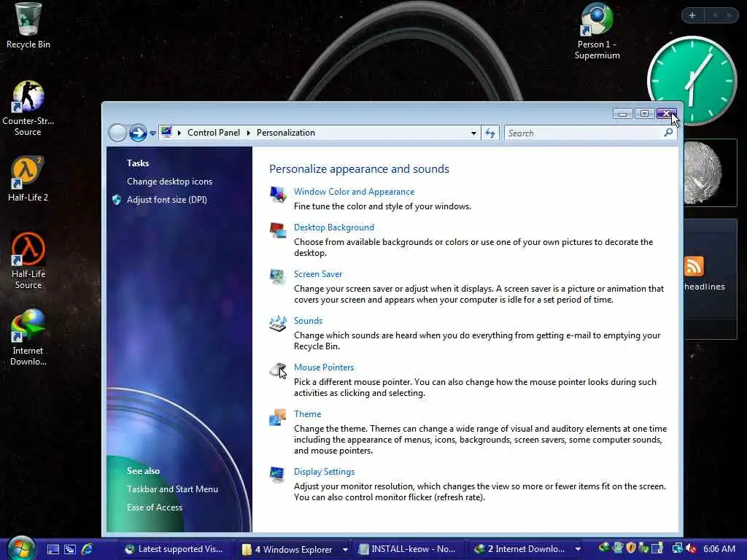Viewport: 747px width, 560px height.
Task: Click Adjust font size (DPI) task
Action: point(167,200)
